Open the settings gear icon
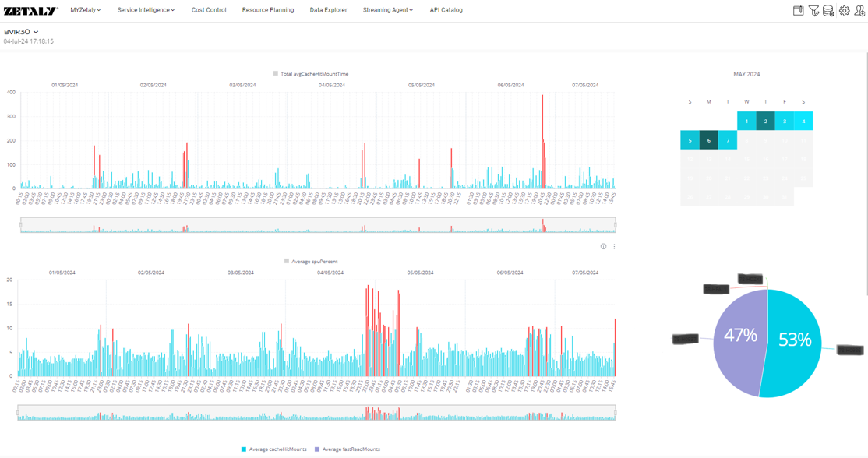The image size is (868, 458). (845, 11)
